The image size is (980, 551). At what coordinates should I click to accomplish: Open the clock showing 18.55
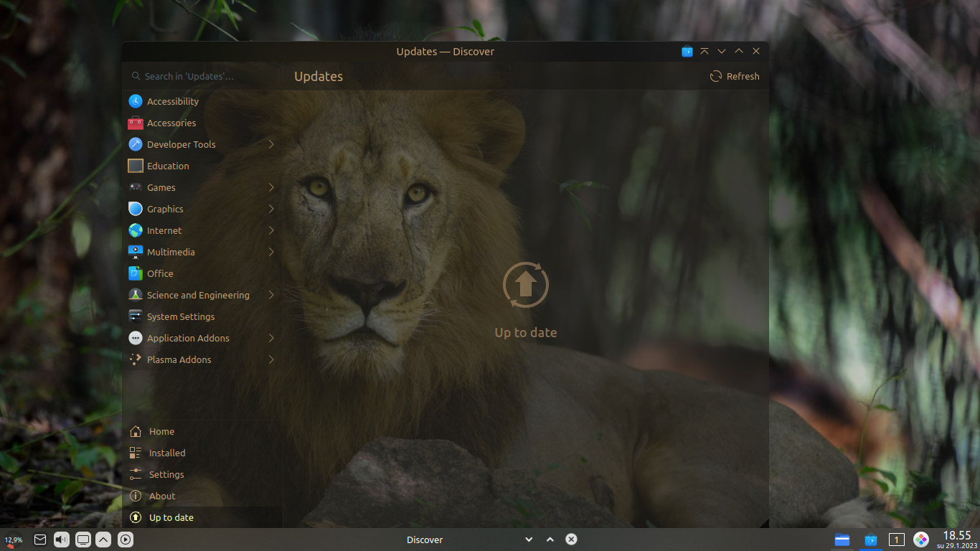pos(956,540)
